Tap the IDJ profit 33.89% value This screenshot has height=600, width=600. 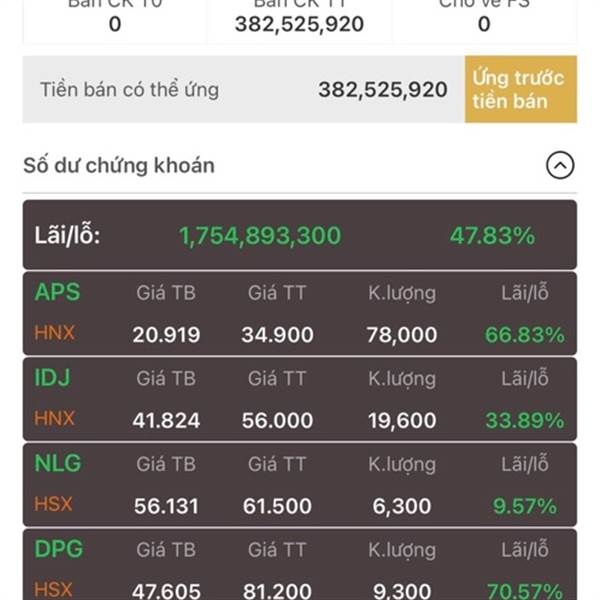click(525, 421)
